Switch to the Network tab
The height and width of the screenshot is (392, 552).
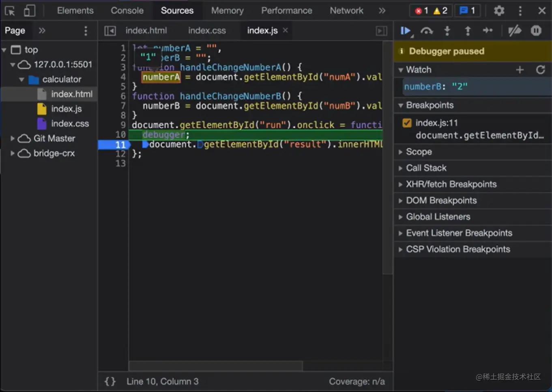tap(346, 11)
